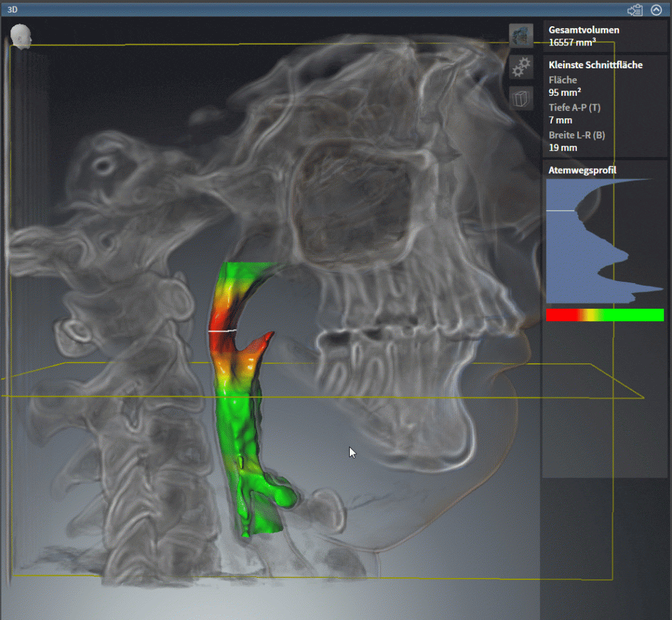Open the 3D display mode icon
Screen dimensions: 672x620
pos(521,35)
